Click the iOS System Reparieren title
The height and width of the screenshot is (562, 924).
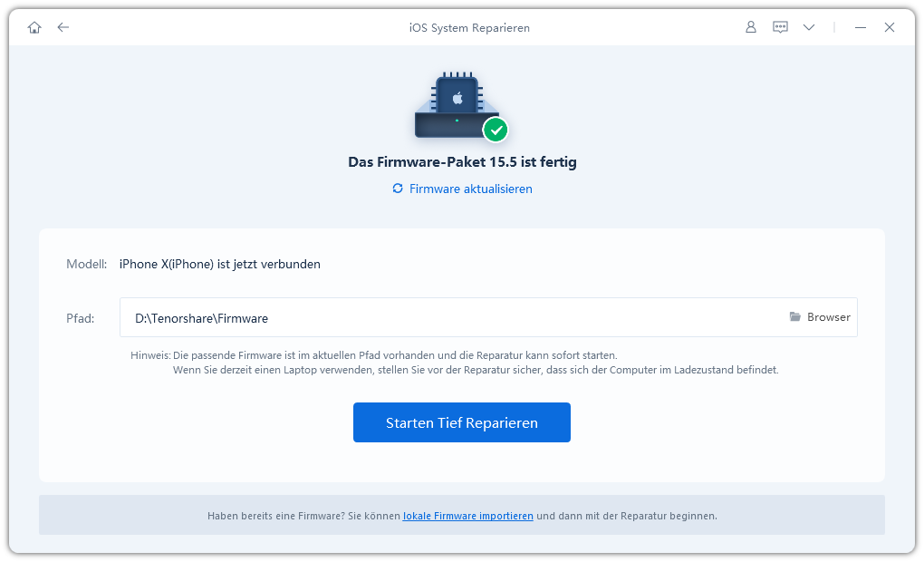(x=469, y=28)
